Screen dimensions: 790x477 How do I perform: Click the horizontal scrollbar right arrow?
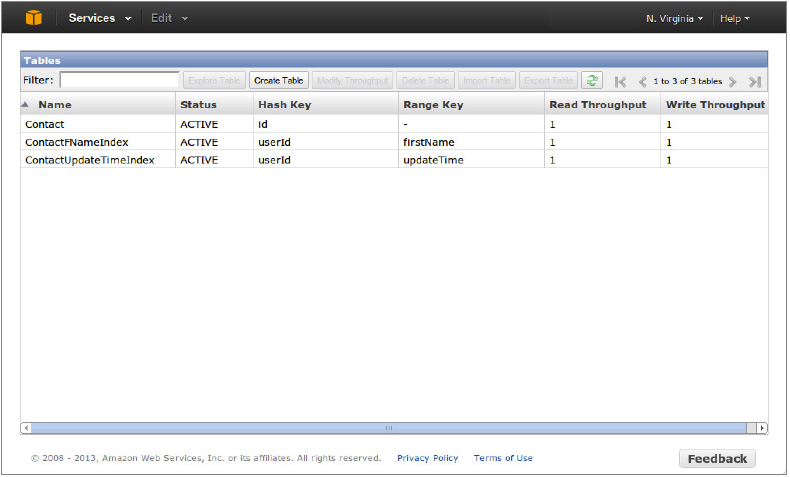pos(762,428)
